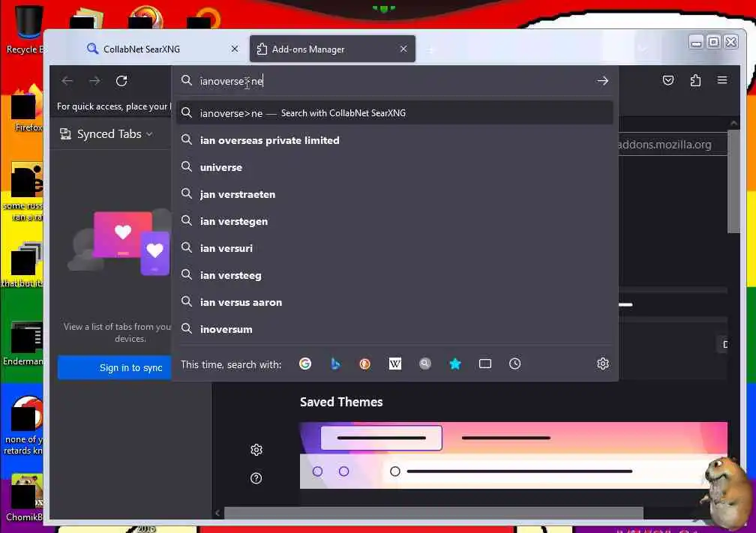Open Firefox desktop shortcut
Screen dimensions: 756x533
(x=28, y=109)
